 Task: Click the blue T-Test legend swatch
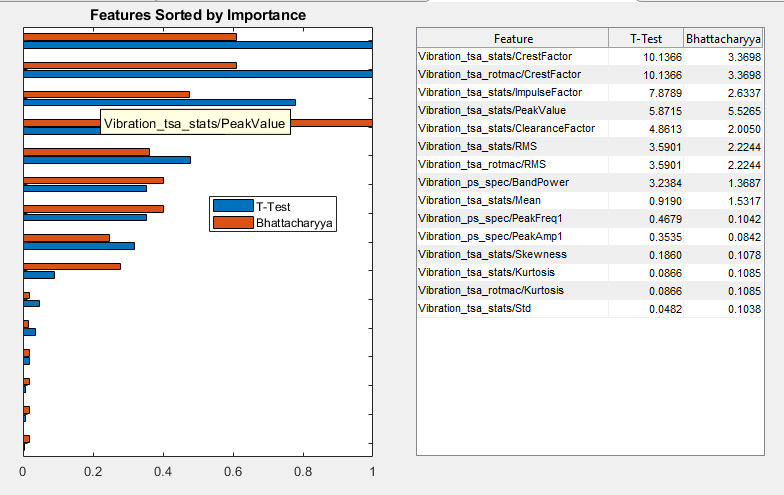[x=233, y=205]
